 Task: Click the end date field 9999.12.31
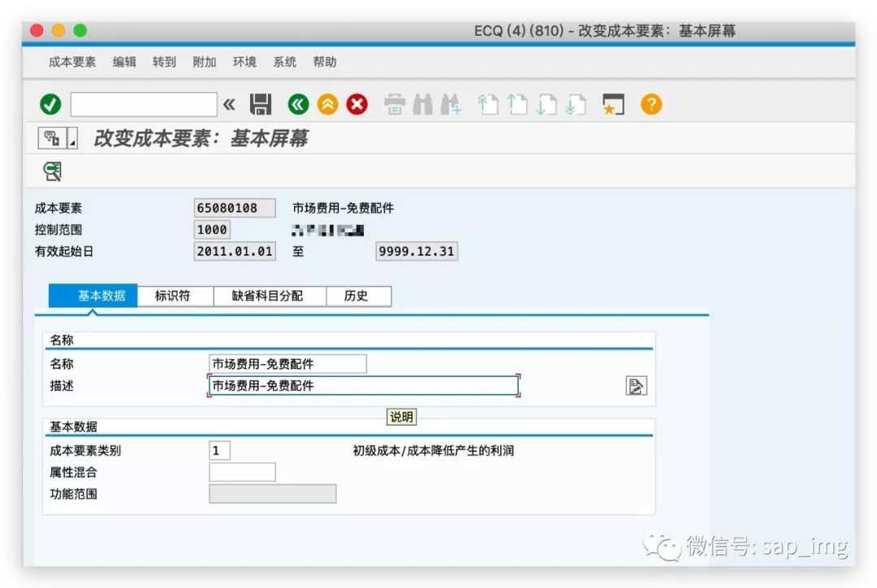click(416, 251)
